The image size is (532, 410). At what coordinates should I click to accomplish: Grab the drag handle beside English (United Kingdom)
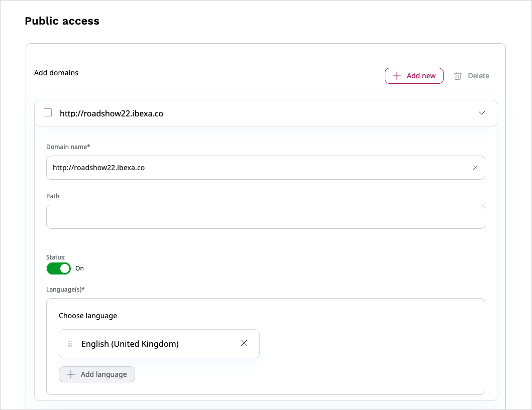(70, 344)
